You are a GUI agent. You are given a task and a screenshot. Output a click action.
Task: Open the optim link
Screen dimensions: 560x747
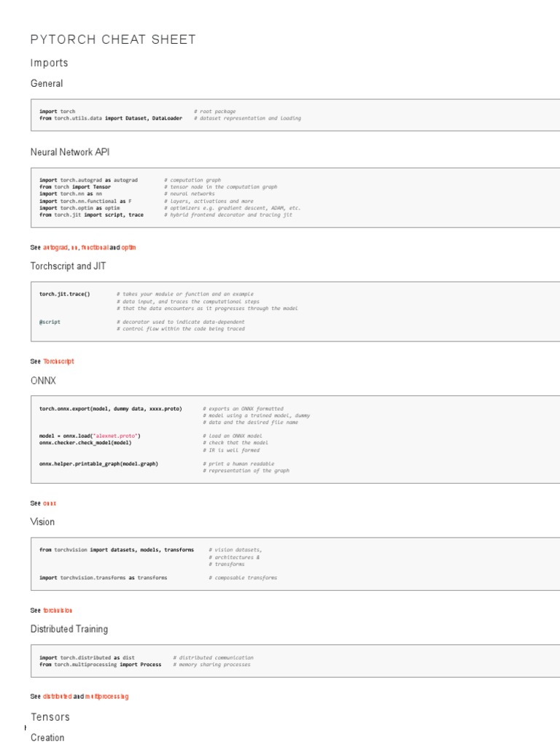[x=128, y=248]
